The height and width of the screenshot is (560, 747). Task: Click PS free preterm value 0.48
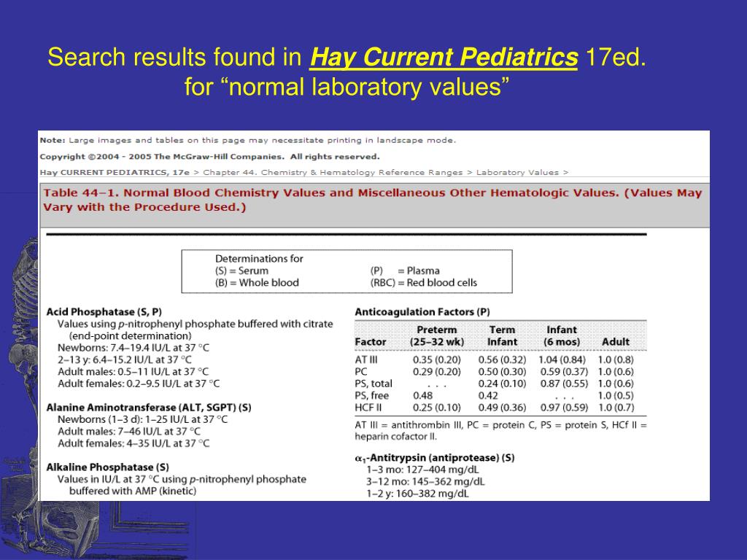[422, 396]
